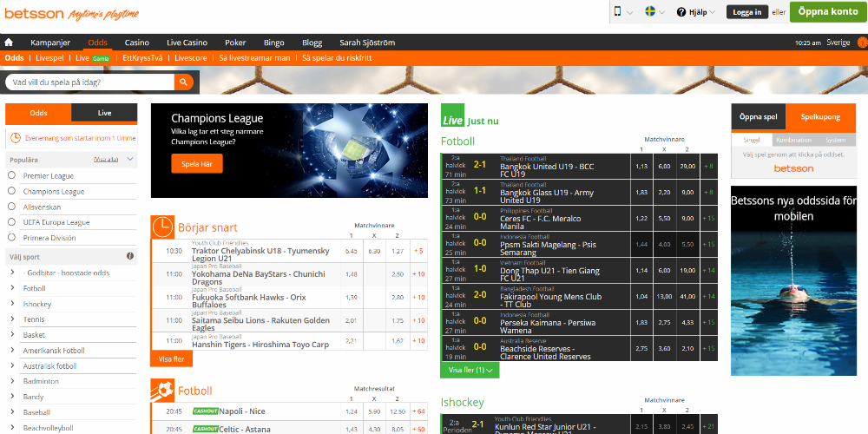Click the home icon in navigation bar
Viewport: 868px width, 434px height.
[x=9, y=43]
